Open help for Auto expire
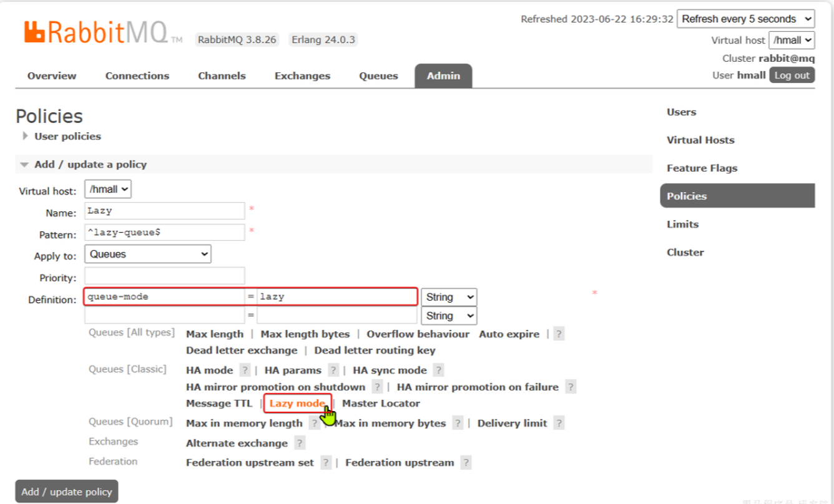This screenshot has height=504, width=834. pyautogui.click(x=559, y=334)
